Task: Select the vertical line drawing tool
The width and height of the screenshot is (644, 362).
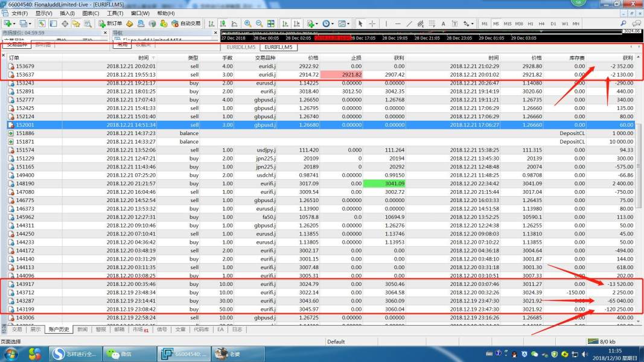Action: [386, 24]
